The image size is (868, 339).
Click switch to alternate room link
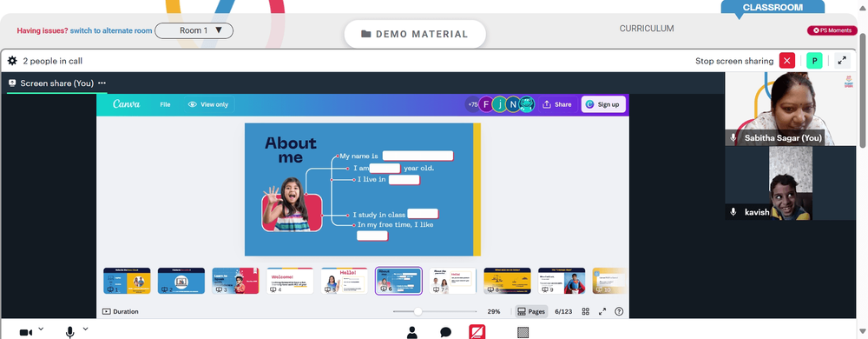click(111, 31)
